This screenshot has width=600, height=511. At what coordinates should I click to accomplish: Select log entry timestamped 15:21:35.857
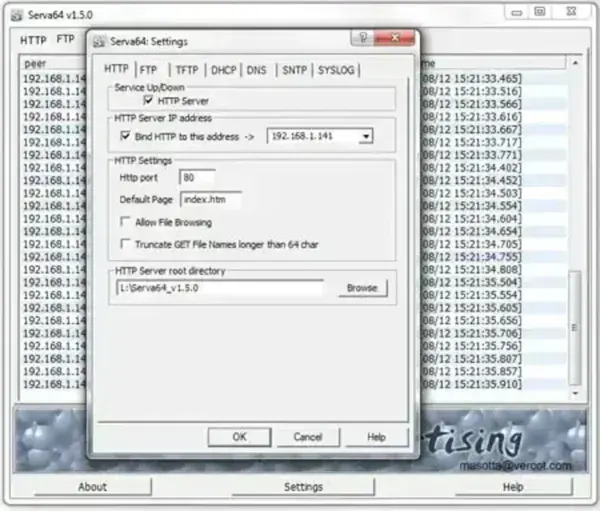(x=472, y=371)
